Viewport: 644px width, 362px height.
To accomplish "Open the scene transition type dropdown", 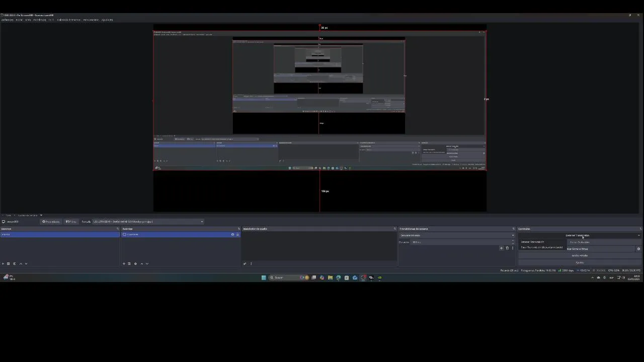I will (x=457, y=235).
